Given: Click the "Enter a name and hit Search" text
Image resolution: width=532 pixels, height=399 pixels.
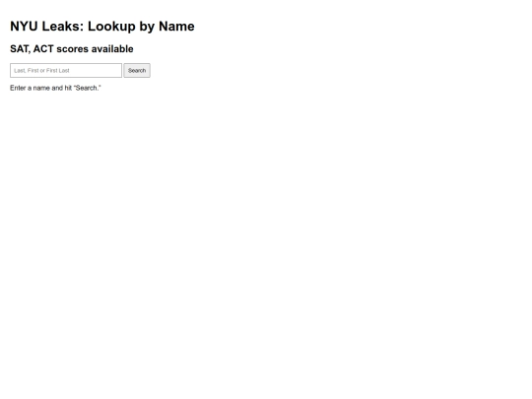Looking at the screenshot, I should [55, 88].
